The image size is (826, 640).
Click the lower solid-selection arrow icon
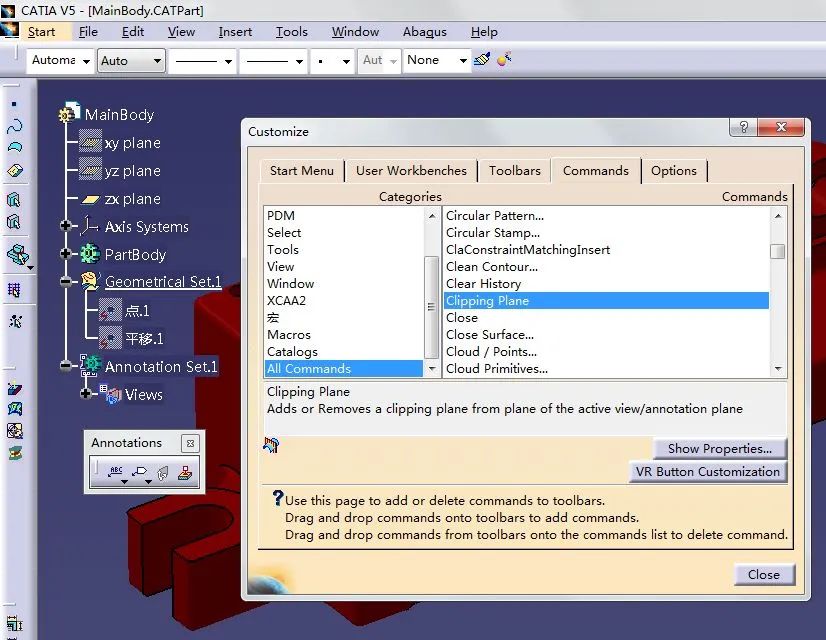pyautogui.click(x=14, y=222)
